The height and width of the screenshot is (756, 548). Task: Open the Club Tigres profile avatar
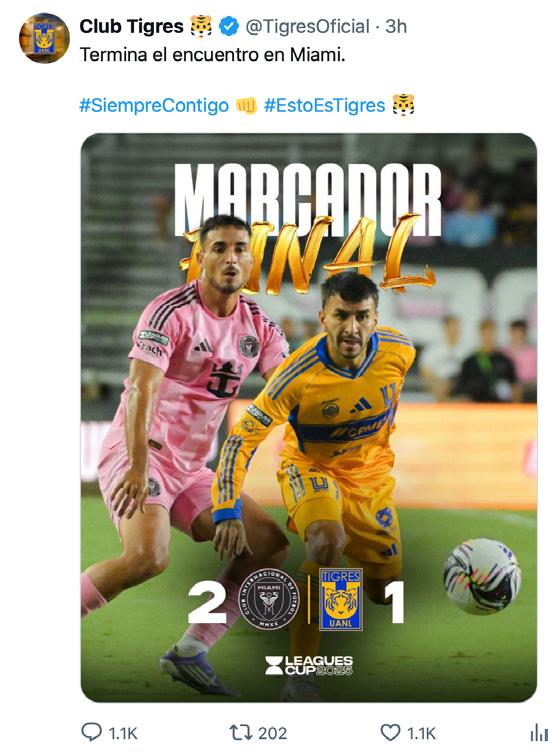click(44, 38)
